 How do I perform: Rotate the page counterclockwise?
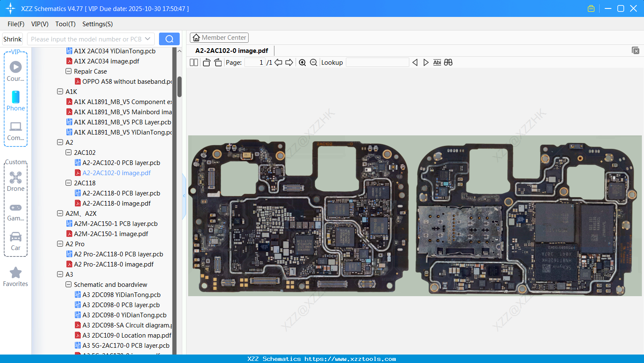[x=206, y=62]
